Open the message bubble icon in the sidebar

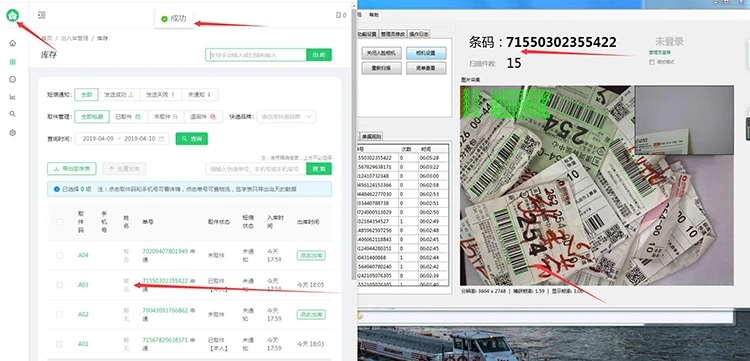point(12,79)
